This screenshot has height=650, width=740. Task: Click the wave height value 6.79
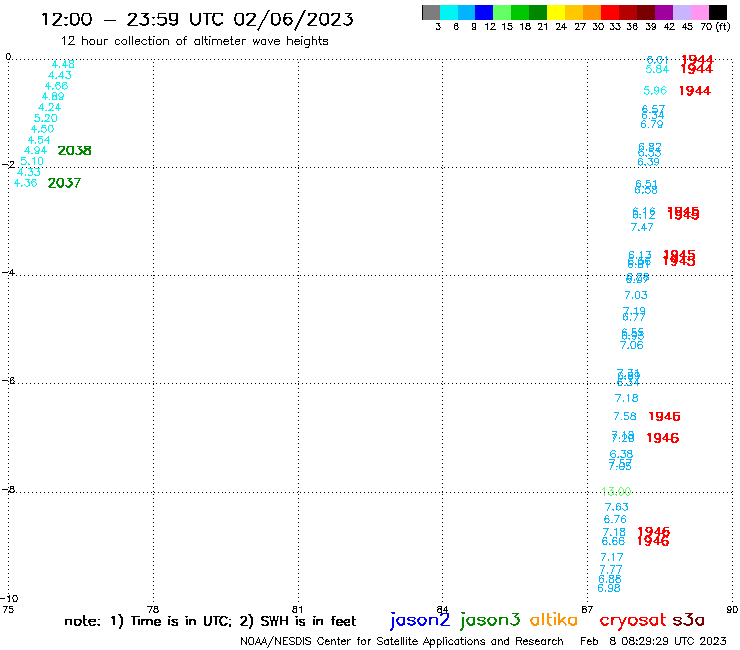652,124
